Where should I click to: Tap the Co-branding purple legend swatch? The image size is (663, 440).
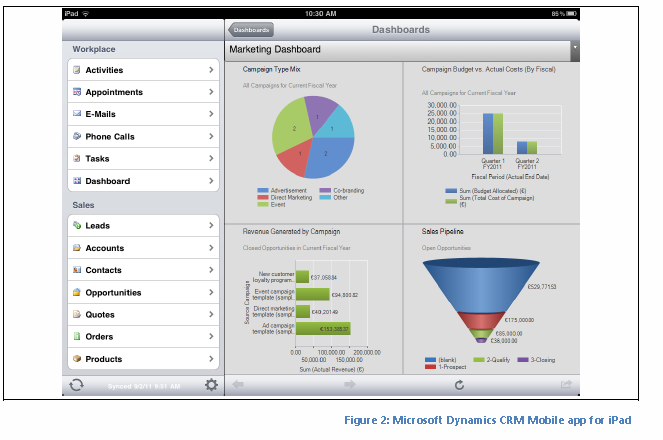click(x=325, y=191)
